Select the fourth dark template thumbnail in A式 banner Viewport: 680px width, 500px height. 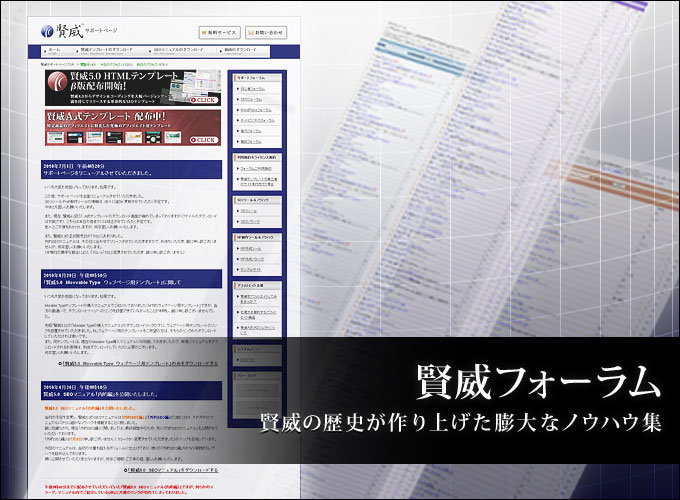[114, 137]
